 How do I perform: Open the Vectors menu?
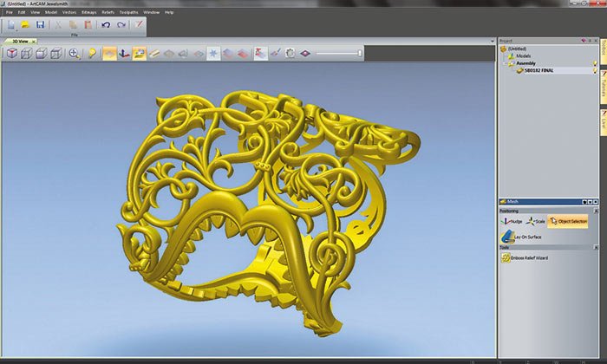click(69, 13)
